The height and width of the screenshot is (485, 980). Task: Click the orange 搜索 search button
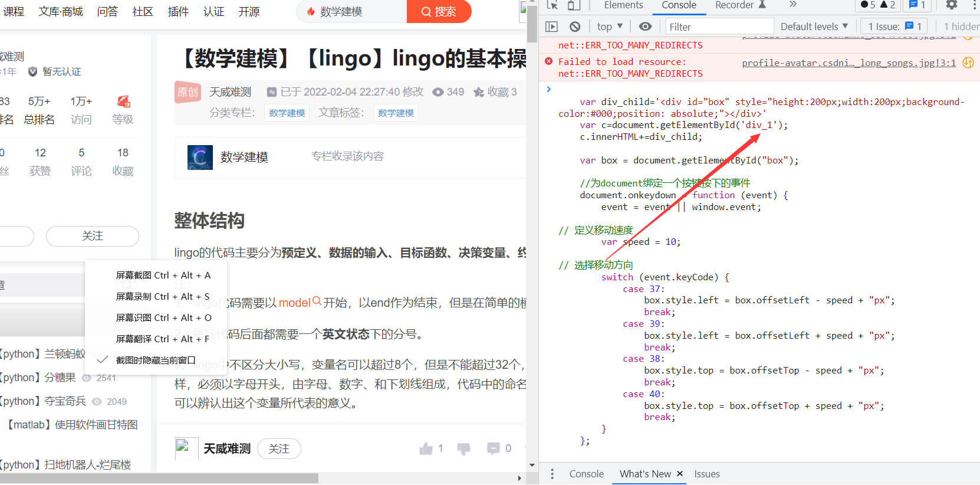439,11
